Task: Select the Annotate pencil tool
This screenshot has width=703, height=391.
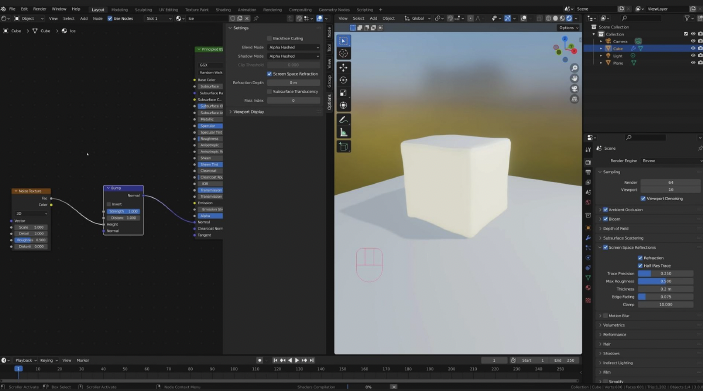Action: click(343, 120)
